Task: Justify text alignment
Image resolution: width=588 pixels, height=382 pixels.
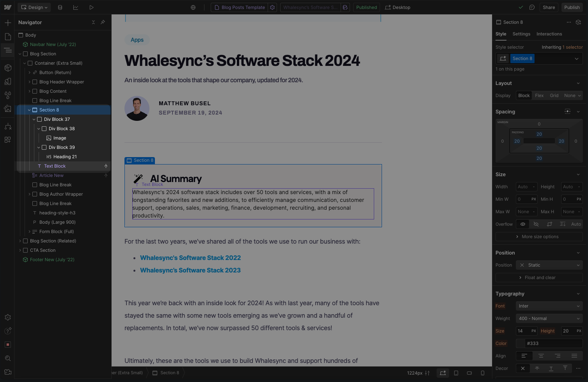Action: (574, 356)
